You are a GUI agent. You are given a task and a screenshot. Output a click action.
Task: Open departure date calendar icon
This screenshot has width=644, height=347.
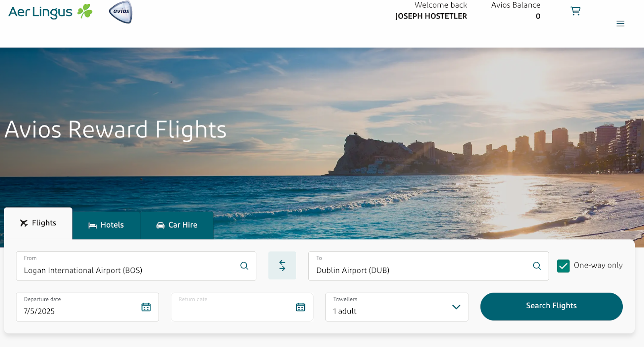[146, 307]
